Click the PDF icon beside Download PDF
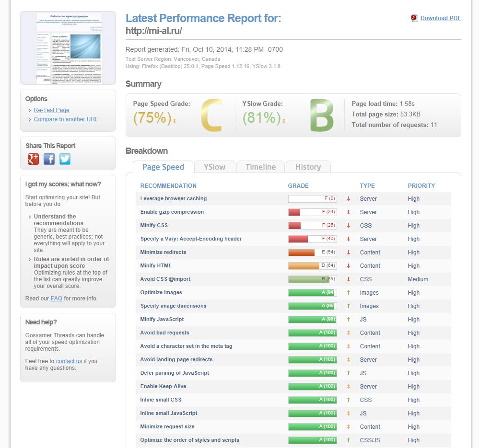The width and height of the screenshot is (479, 448). [x=415, y=18]
